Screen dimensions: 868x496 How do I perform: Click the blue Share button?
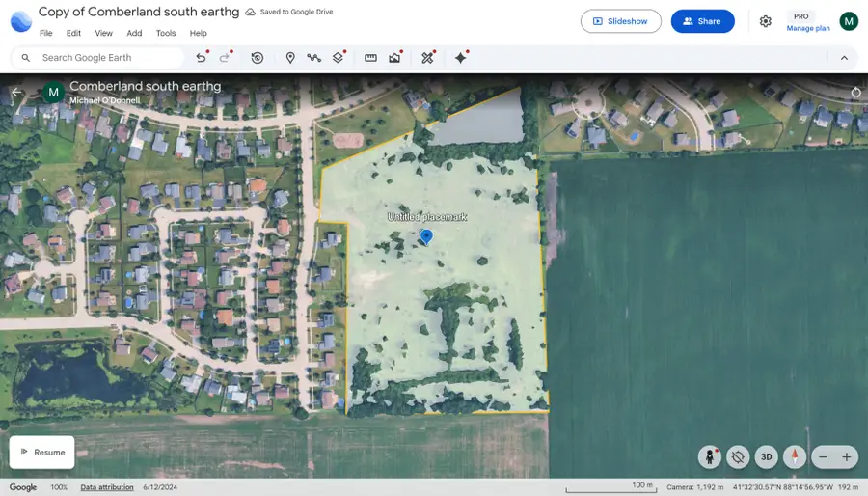(702, 21)
